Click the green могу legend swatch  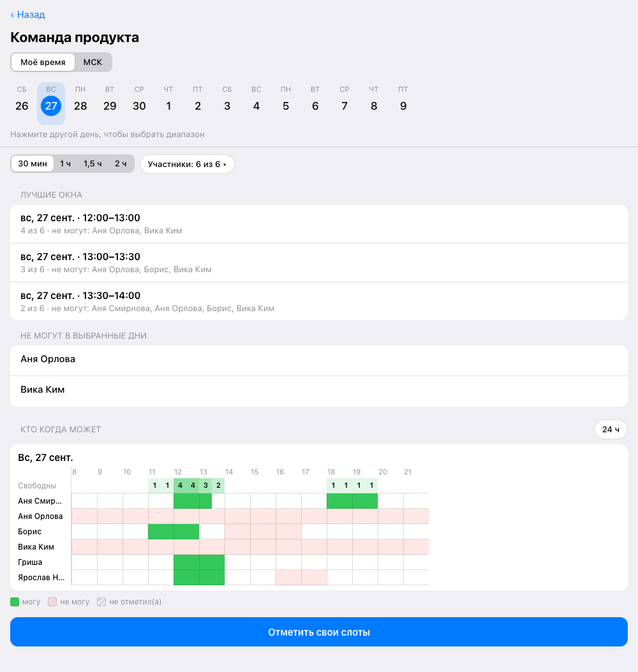point(15,602)
